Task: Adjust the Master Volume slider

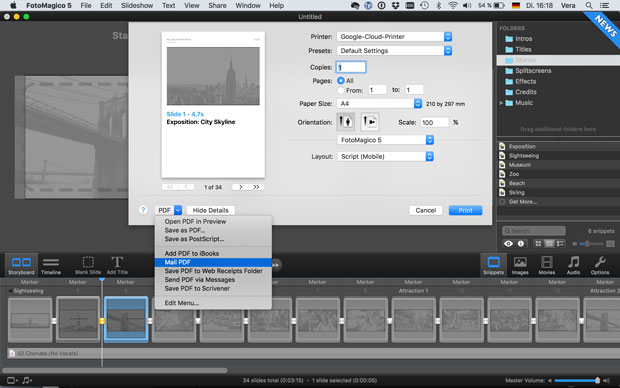Action: (x=577, y=380)
